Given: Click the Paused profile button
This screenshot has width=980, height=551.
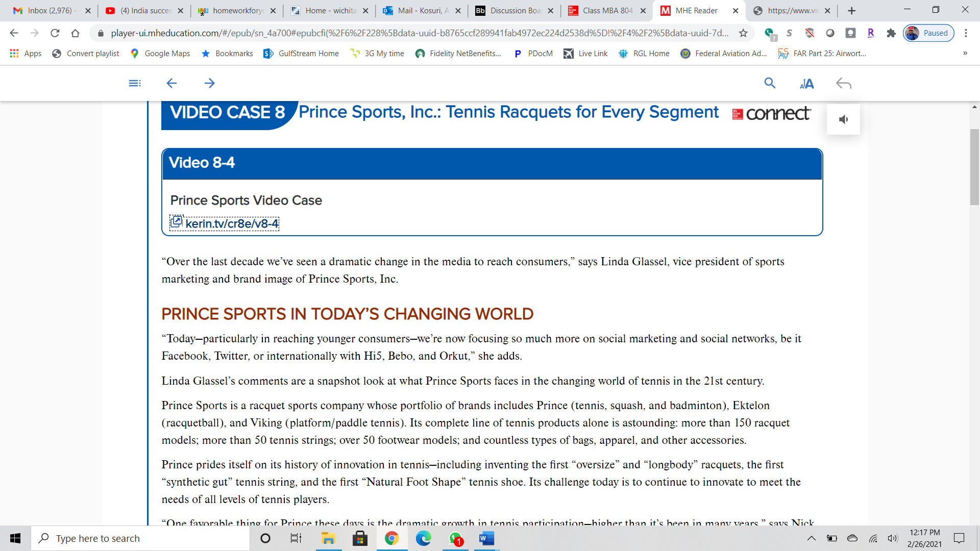Looking at the screenshot, I should [x=928, y=33].
